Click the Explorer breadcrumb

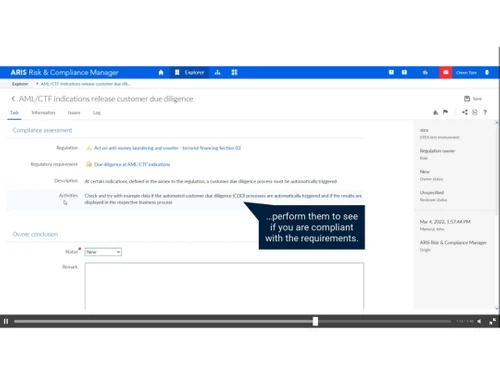pyautogui.click(x=20, y=84)
